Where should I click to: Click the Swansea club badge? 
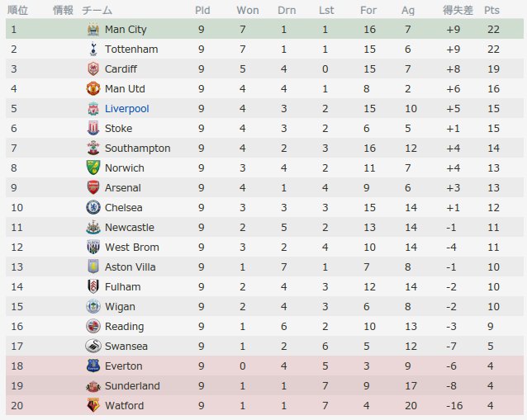[x=93, y=346]
